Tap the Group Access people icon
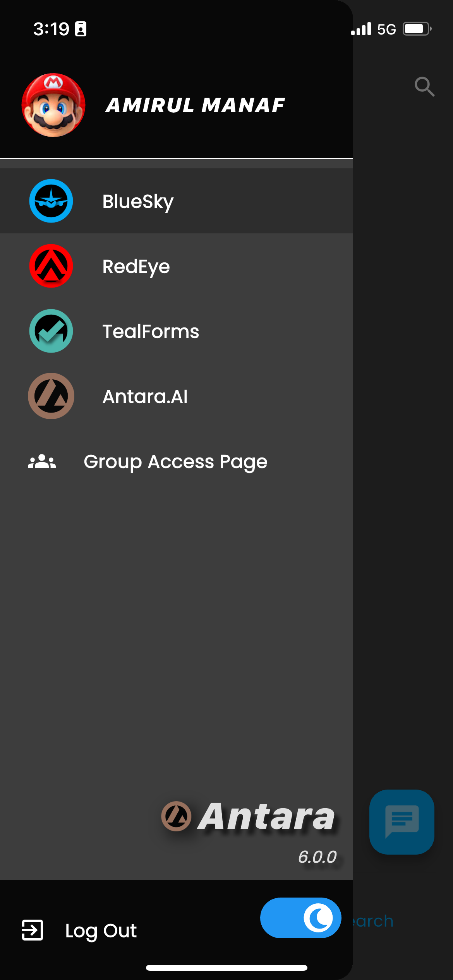The width and height of the screenshot is (453, 980). pyautogui.click(x=42, y=461)
